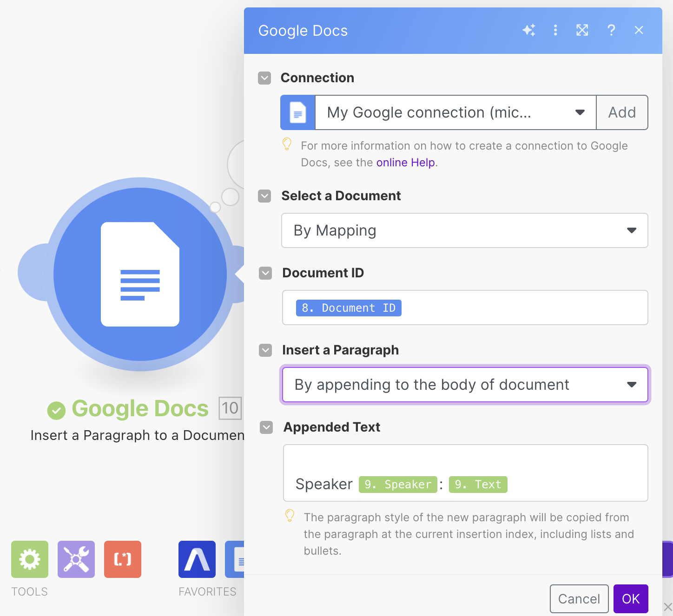The width and height of the screenshot is (673, 616).
Task: Open the By Mapping document selection dropdown
Action: pyautogui.click(x=465, y=230)
